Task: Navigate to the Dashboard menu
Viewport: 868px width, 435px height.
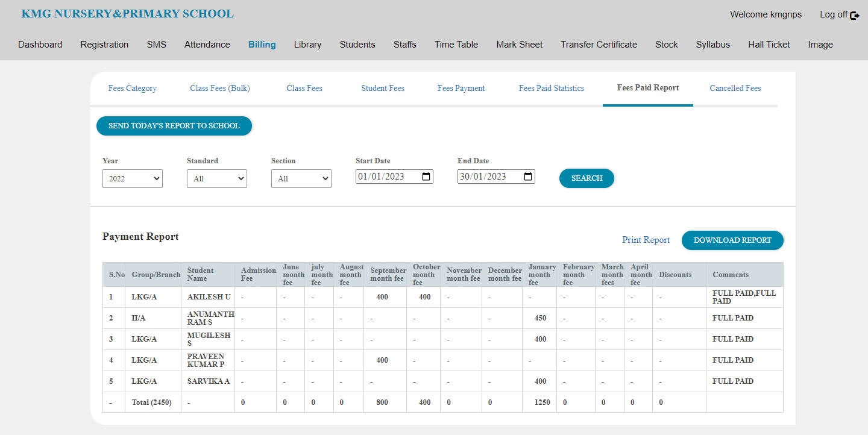Action: pyautogui.click(x=40, y=44)
